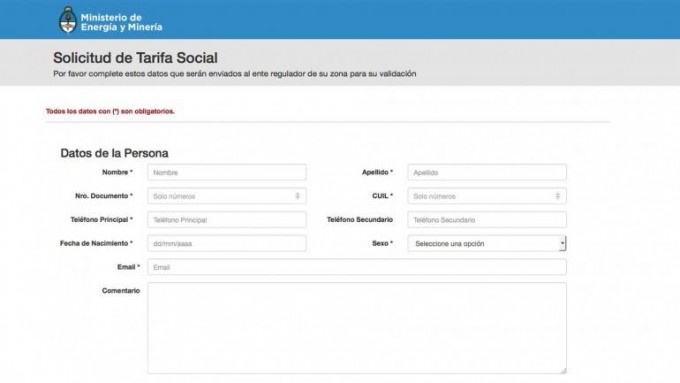The image size is (680, 383).
Task: Click the 'Fecha de Nacimiento *' label
Action: [x=96, y=243]
